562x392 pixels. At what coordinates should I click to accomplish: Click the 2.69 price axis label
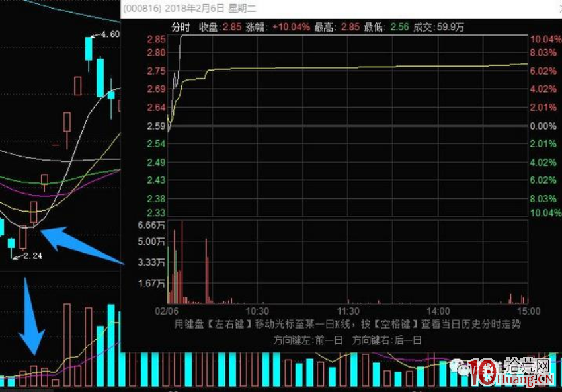[x=156, y=89]
